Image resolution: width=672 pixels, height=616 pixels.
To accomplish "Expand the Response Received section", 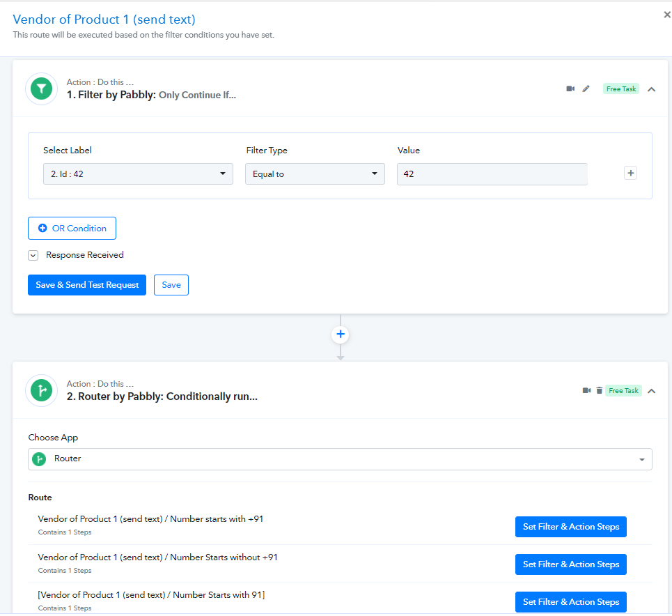I will 33,255.
